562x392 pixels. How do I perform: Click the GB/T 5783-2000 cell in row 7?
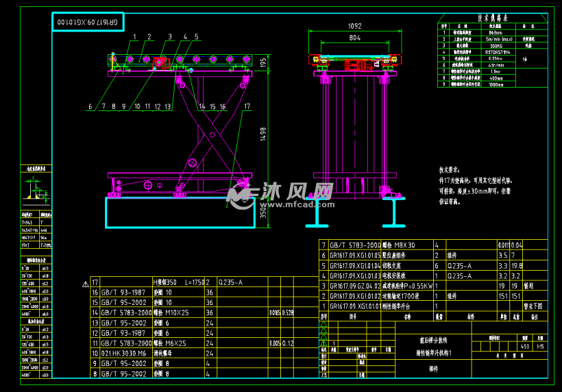click(x=354, y=245)
